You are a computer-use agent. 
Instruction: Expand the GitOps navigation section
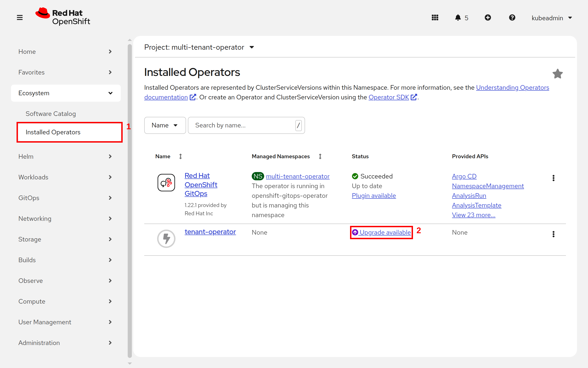click(x=66, y=198)
